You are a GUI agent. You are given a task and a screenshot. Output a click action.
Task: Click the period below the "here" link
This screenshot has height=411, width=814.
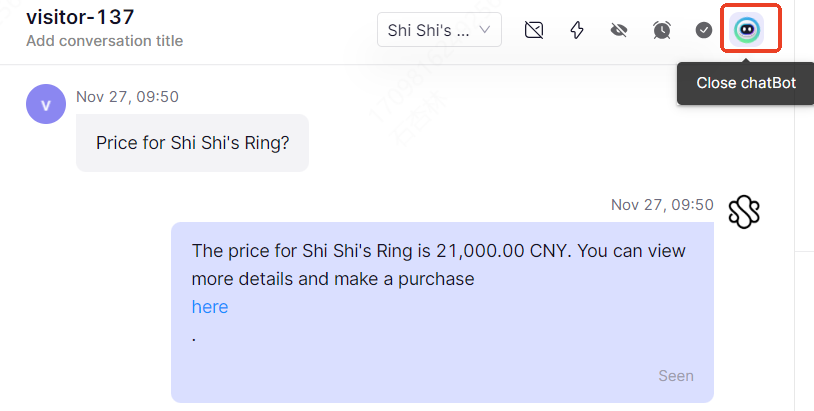click(x=194, y=339)
